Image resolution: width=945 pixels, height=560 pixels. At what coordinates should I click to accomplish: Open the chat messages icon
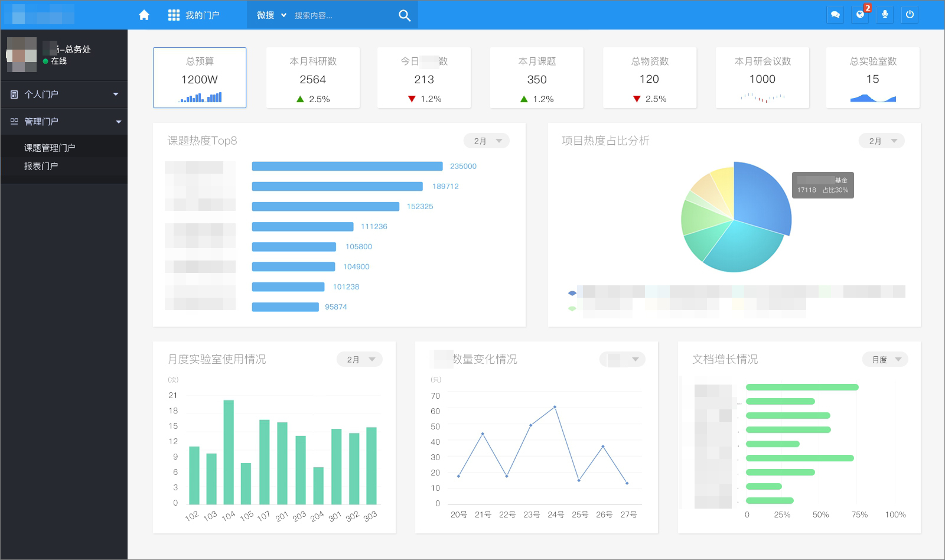coord(835,15)
